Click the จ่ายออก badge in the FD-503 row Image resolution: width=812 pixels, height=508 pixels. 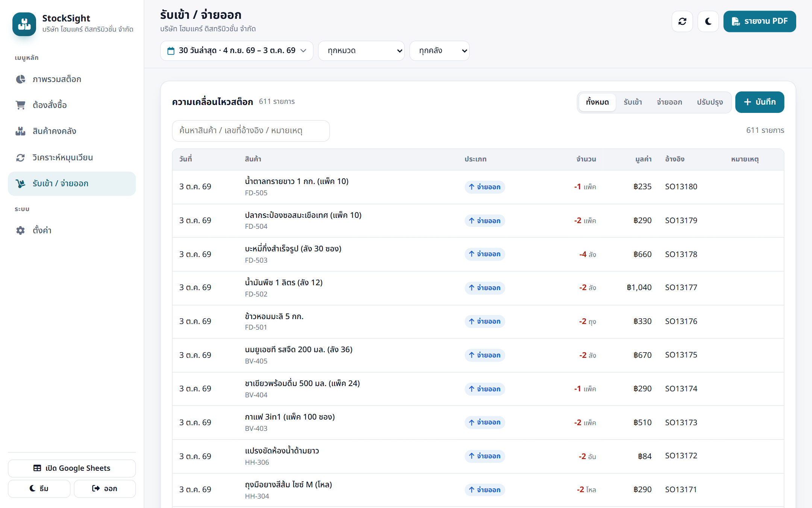[x=485, y=254]
